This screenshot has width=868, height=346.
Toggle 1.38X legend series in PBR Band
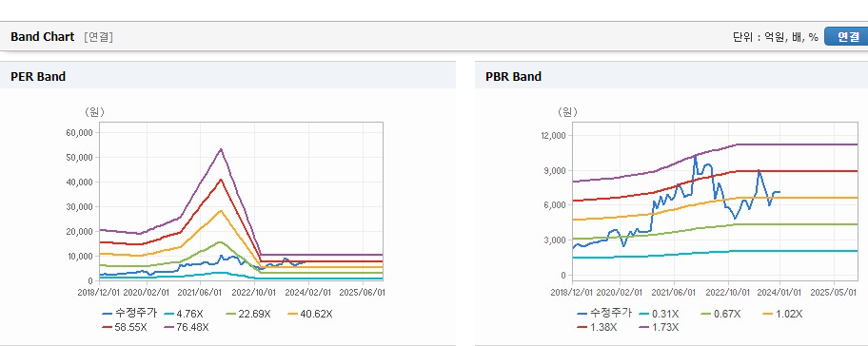tap(597, 327)
